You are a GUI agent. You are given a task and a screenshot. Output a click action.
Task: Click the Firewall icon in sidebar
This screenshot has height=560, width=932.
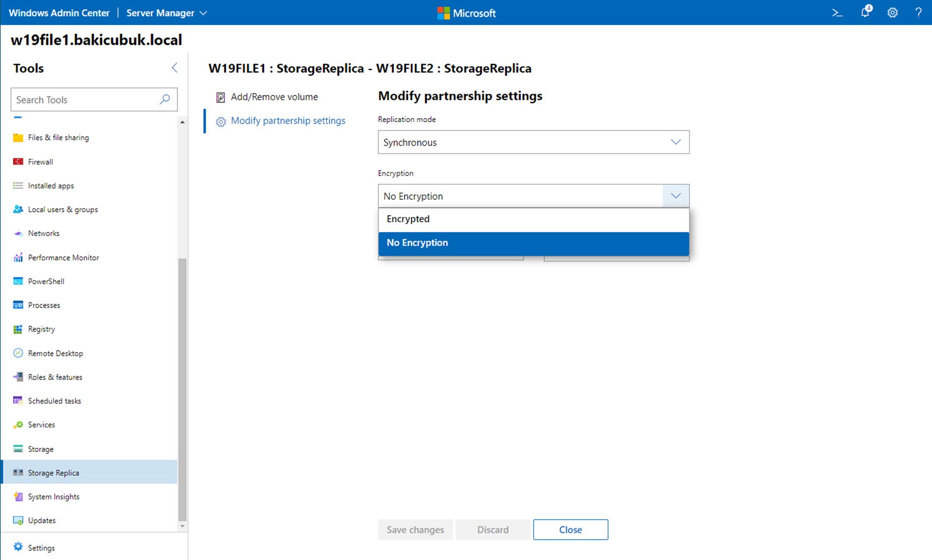tap(18, 162)
